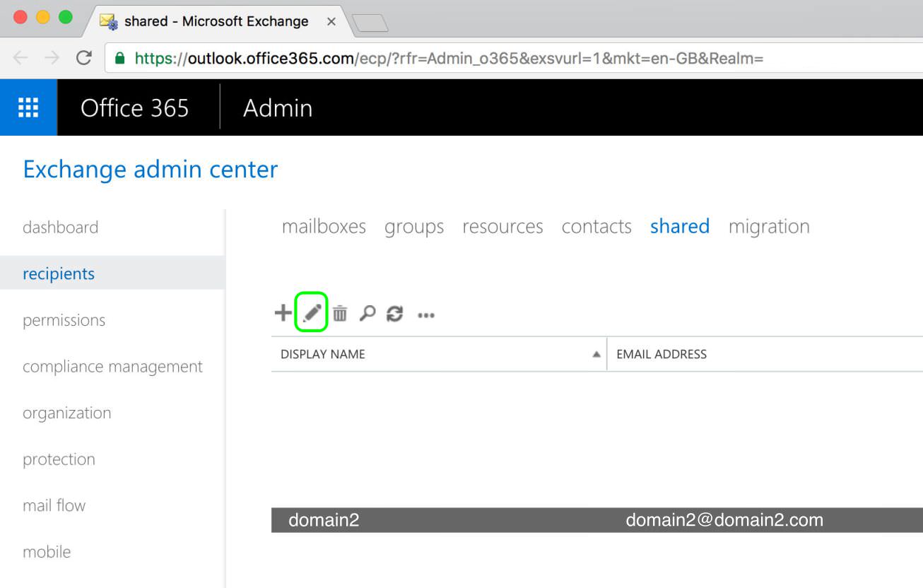Click the domain2@domain2.com email address
Screen dimensions: 923x588
point(724,520)
